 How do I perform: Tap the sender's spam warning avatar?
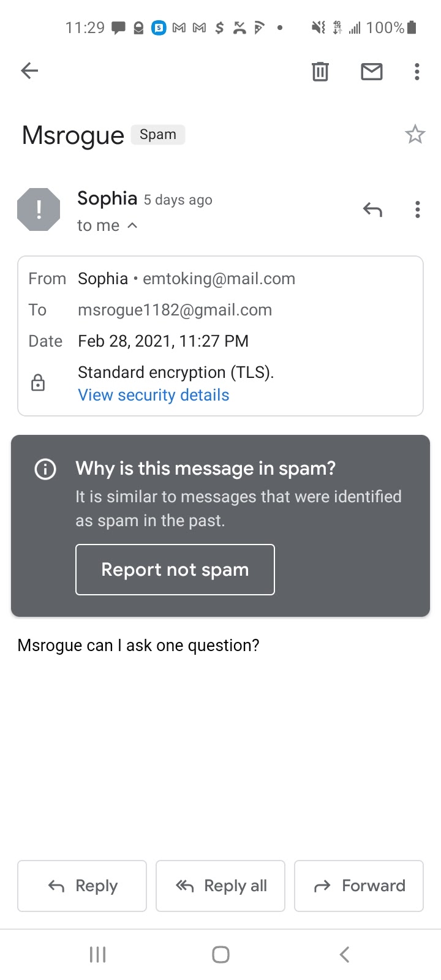tap(39, 209)
